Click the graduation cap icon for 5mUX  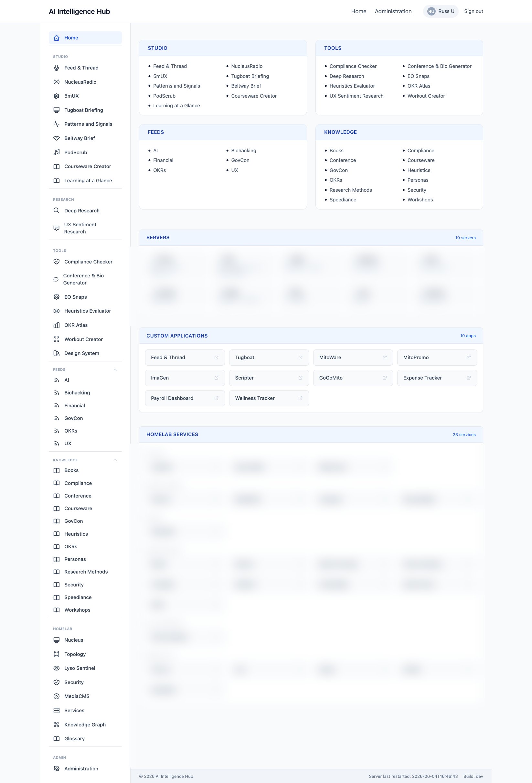pyautogui.click(x=57, y=96)
